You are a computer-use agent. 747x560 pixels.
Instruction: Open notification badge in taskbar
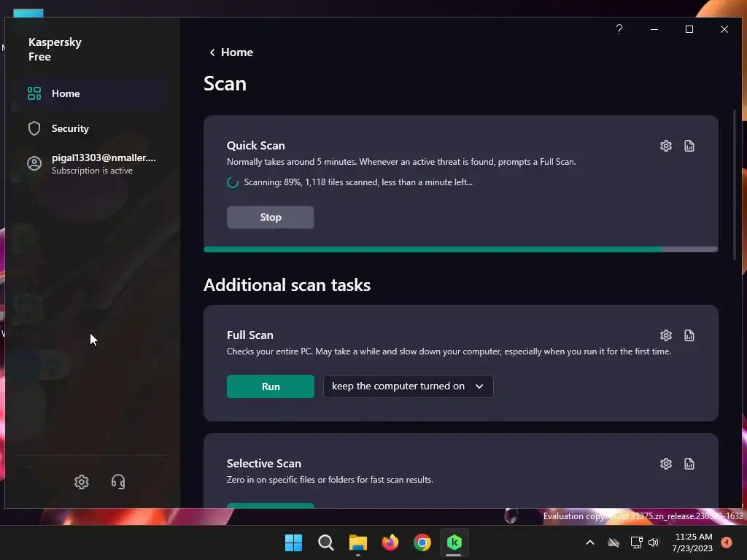[x=727, y=542]
